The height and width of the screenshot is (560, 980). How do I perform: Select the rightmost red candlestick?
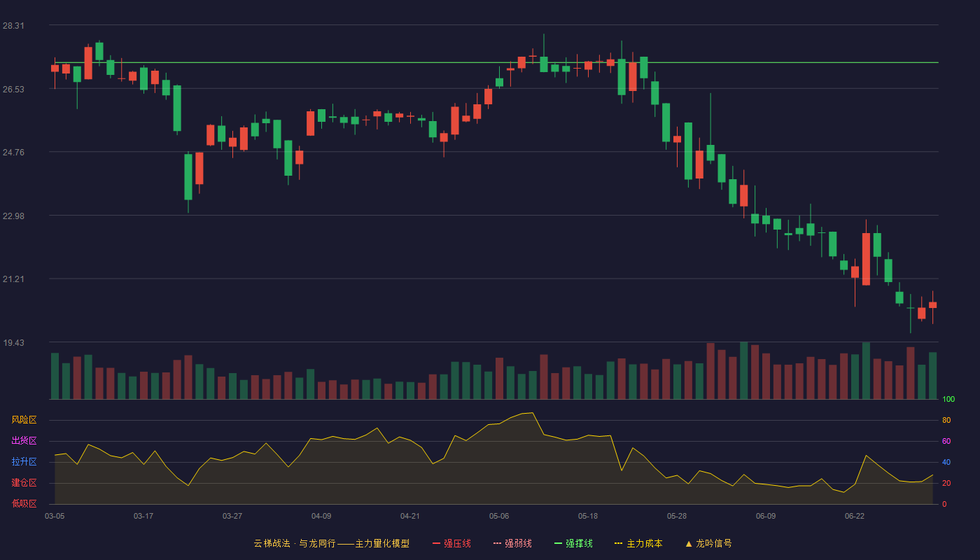[x=932, y=305]
